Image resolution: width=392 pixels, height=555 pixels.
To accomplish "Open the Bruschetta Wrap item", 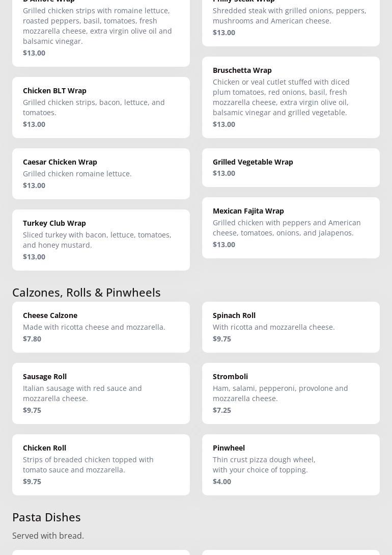I will coord(291,97).
